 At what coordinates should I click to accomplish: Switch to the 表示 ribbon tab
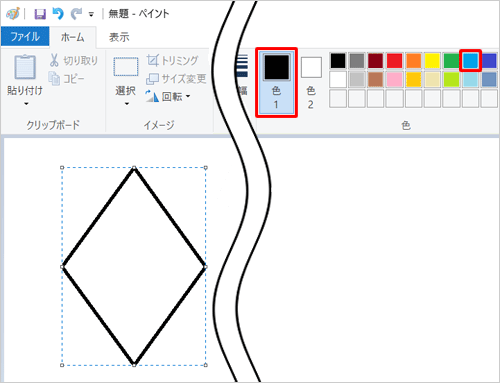(119, 37)
